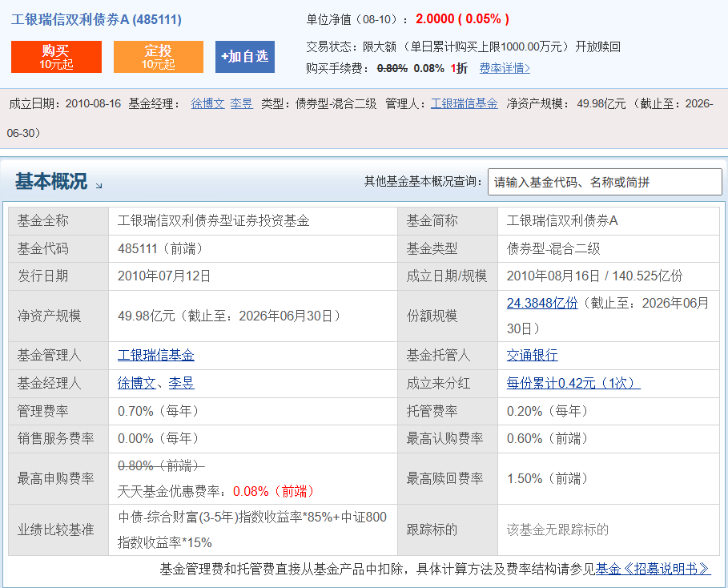Select the 成立日期：2010-08-16 text in header bar
Viewport: 728px width, 588px height.
pos(65,103)
